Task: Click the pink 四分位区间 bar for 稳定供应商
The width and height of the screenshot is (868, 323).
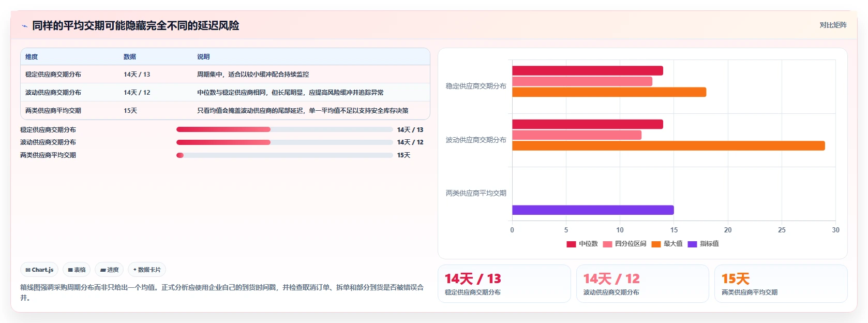Action: click(582, 81)
